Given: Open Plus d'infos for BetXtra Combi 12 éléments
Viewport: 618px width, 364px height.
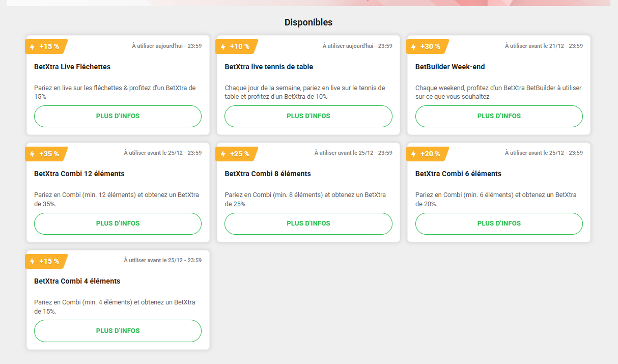Looking at the screenshot, I should tap(118, 223).
